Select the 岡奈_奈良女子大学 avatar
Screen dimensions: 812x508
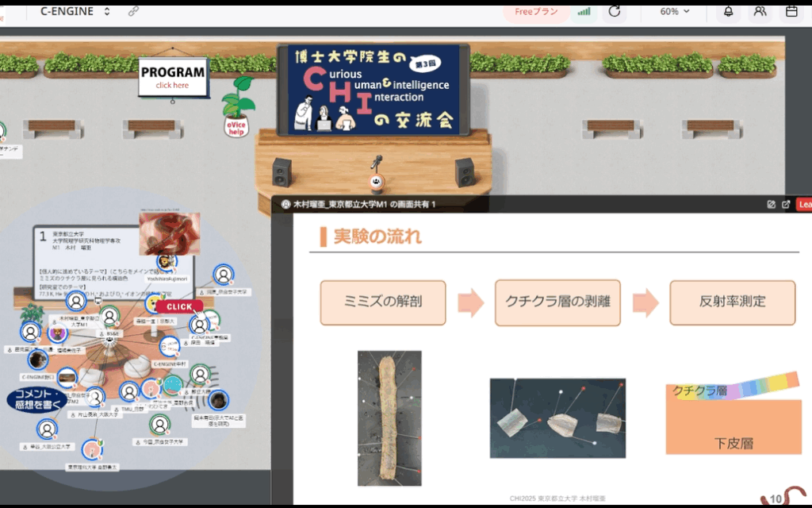coord(223,275)
